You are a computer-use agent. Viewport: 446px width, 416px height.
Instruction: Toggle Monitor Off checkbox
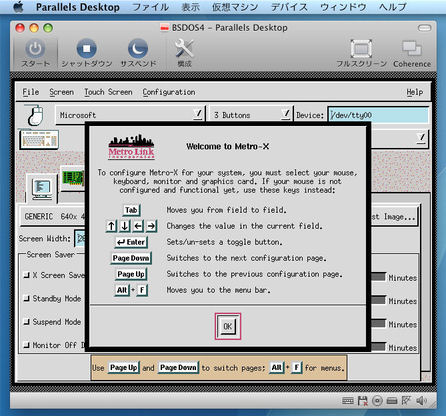point(27,345)
